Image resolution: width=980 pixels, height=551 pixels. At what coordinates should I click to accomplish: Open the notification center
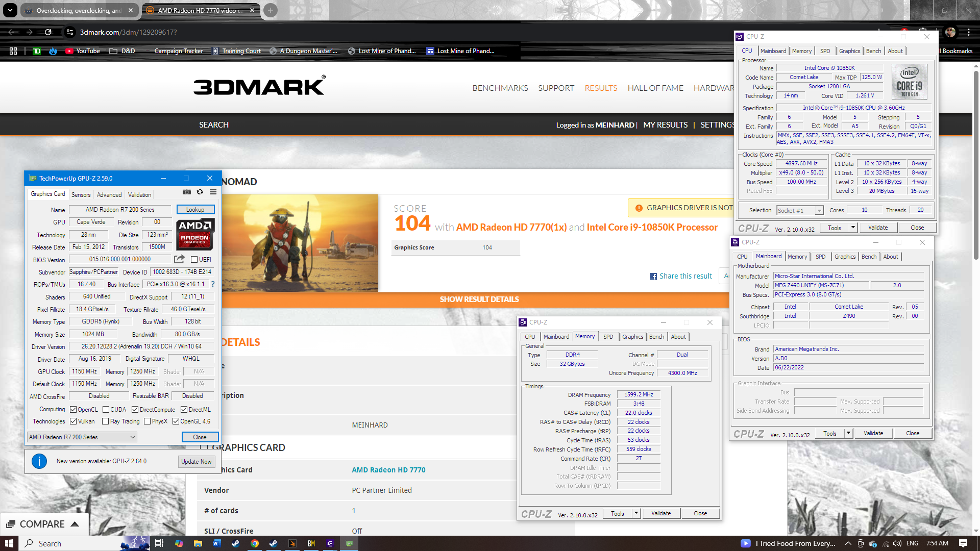[x=963, y=543]
